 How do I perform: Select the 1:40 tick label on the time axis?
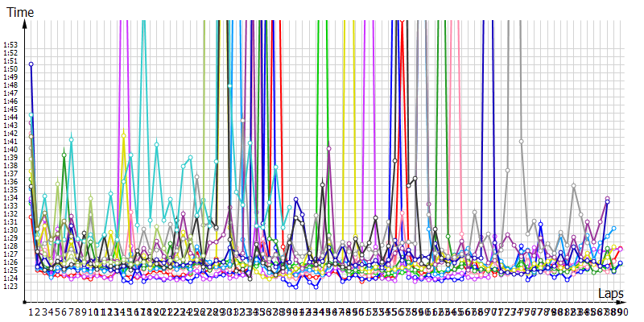click(x=10, y=150)
